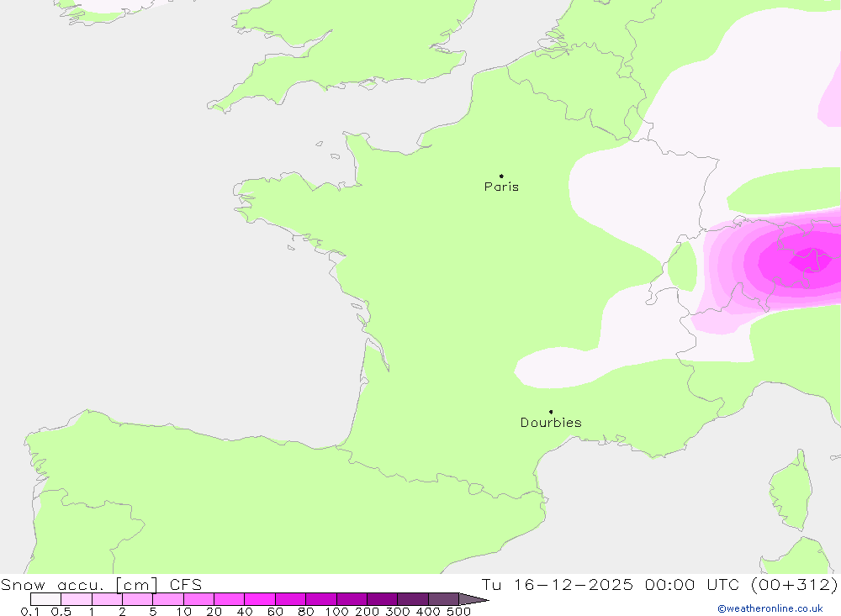Click the 400 to 500 cm legend swatch

point(443,599)
